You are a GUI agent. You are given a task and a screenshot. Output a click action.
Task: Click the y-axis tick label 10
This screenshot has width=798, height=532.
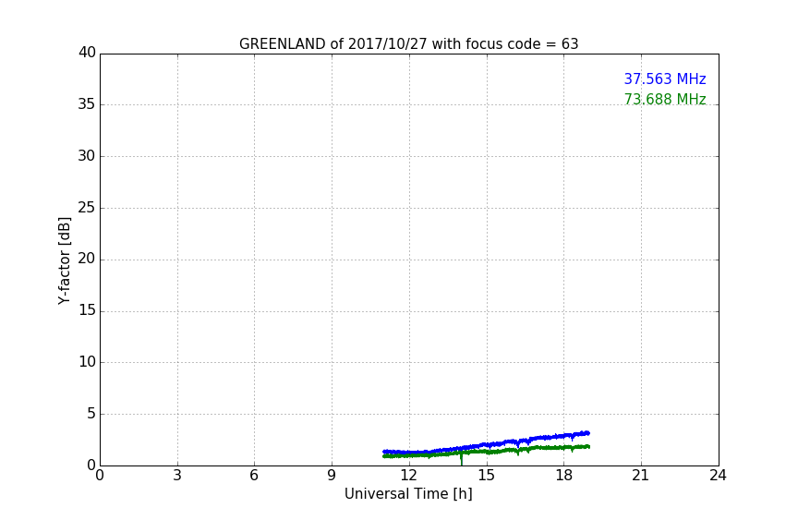(87, 362)
